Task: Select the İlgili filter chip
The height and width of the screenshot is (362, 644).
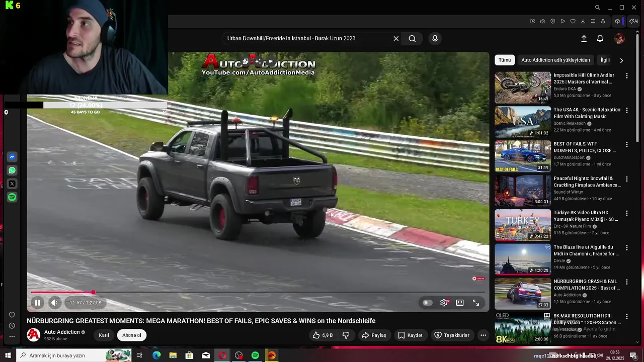Action: click(x=605, y=60)
